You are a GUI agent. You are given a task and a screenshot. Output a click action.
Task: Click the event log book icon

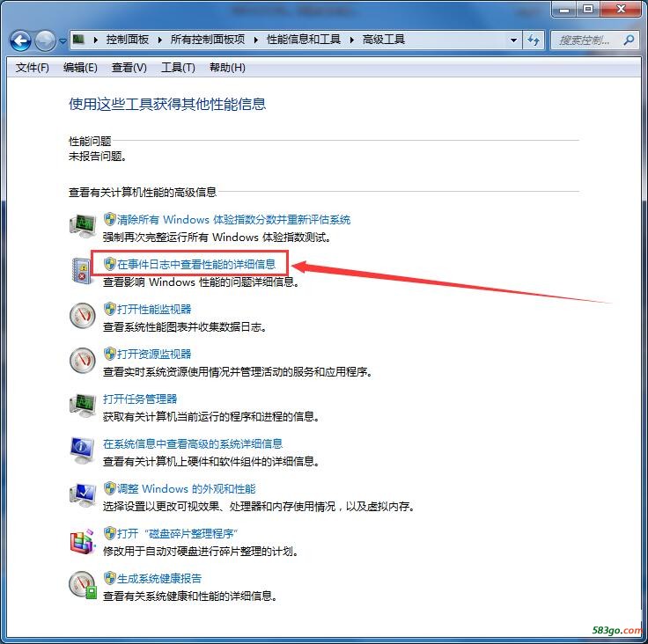pyautogui.click(x=81, y=271)
